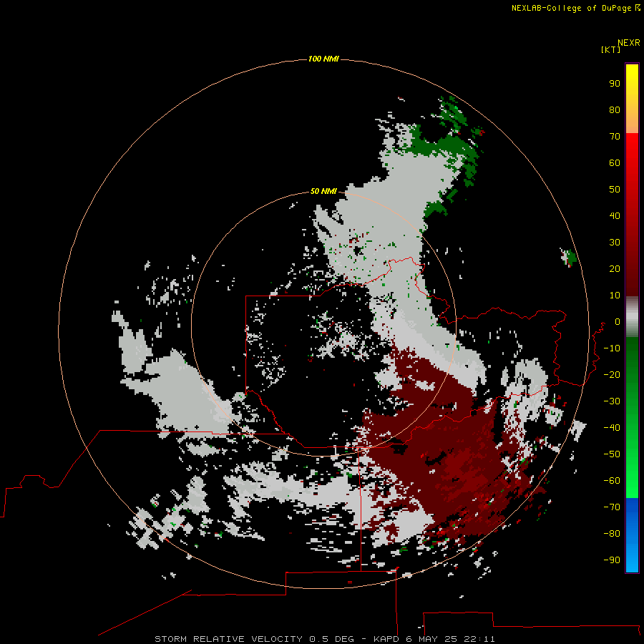Select the 100 NMI range ring label
Image resolution: width=644 pixels, height=644 pixels.
[x=323, y=59]
